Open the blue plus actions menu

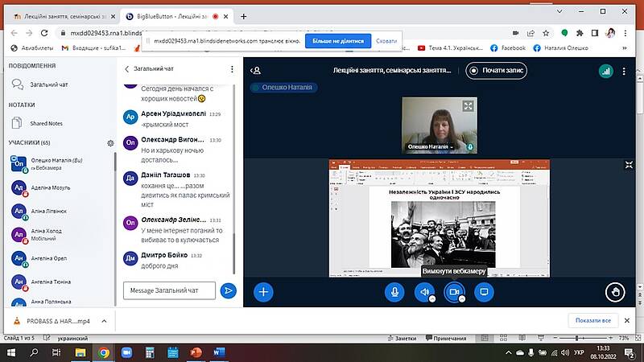point(263,292)
